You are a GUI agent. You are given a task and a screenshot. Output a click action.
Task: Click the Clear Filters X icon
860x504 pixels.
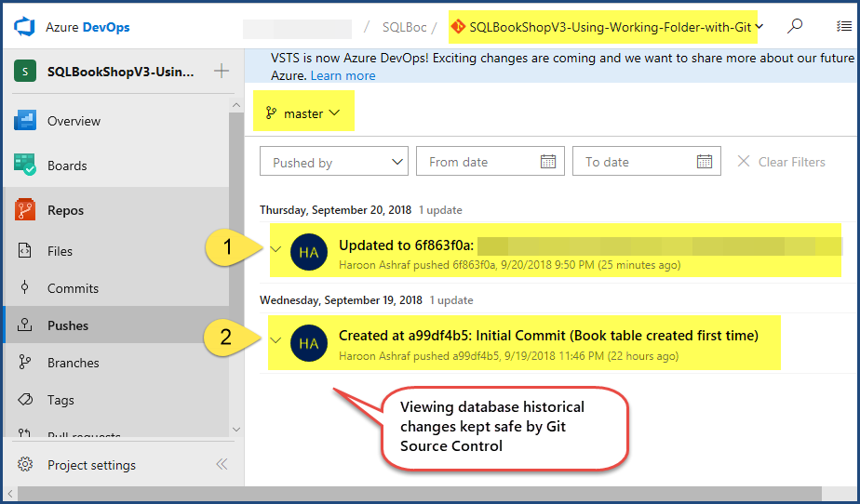(x=744, y=161)
